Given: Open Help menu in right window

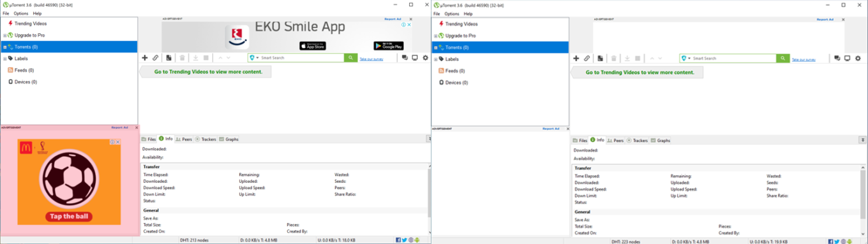Looking at the screenshot, I should tap(468, 13).
